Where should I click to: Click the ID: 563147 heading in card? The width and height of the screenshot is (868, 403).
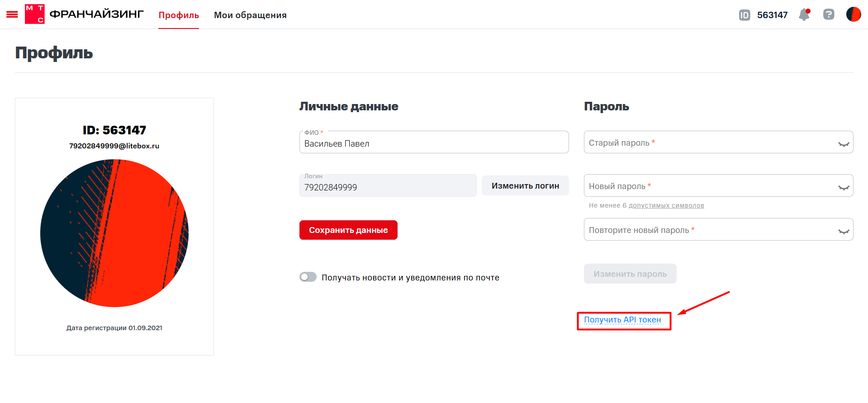(x=114, y=130)
